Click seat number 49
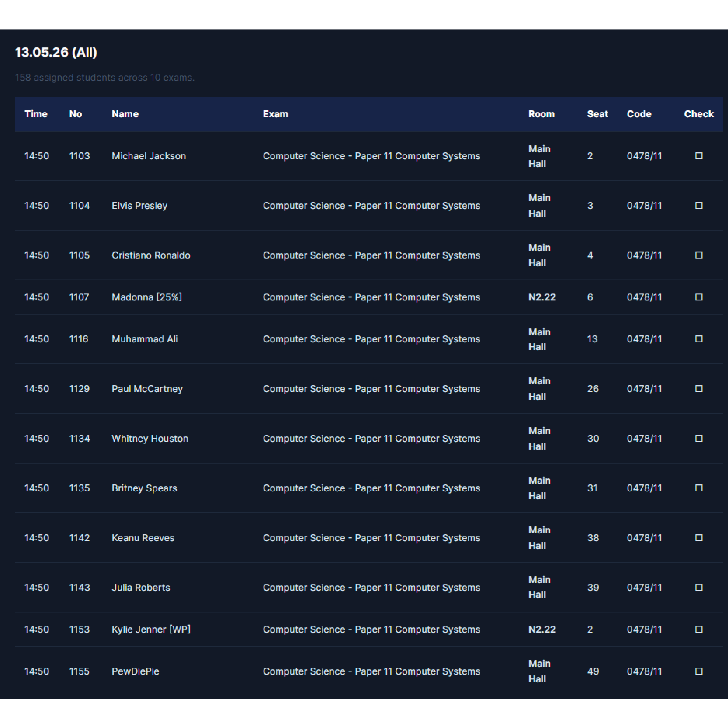This screenshot has height=728, width=728. coord(593,671)
